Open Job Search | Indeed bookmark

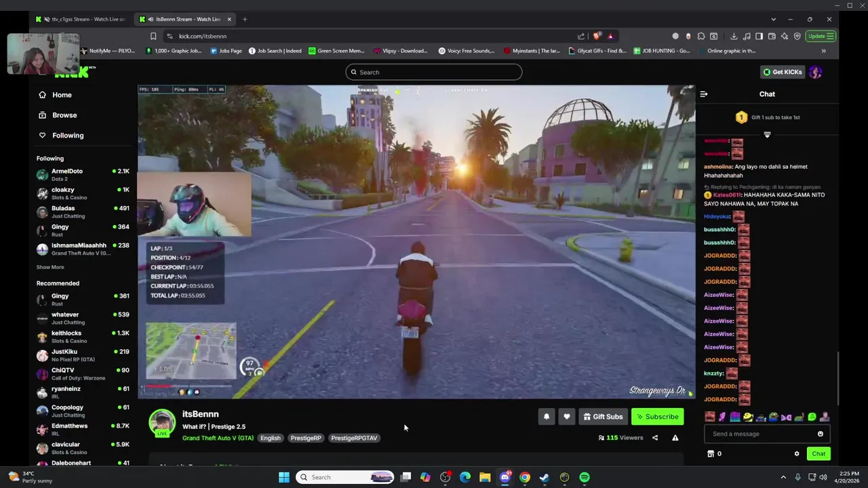coord(275,51)
